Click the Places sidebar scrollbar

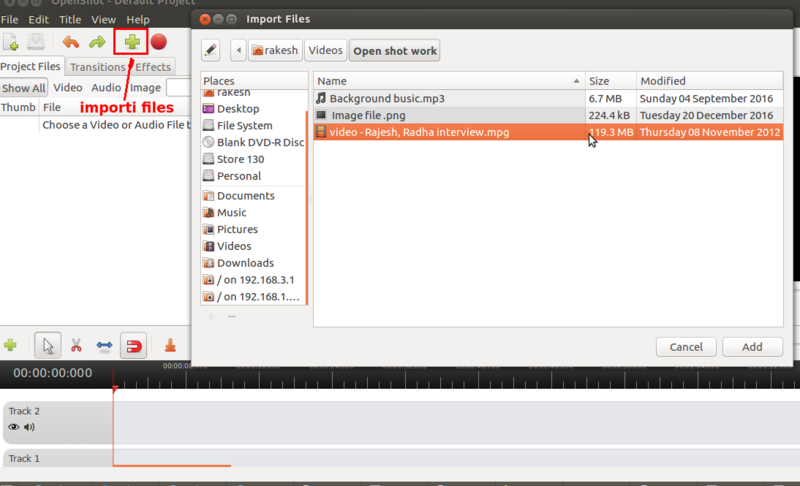307,207
